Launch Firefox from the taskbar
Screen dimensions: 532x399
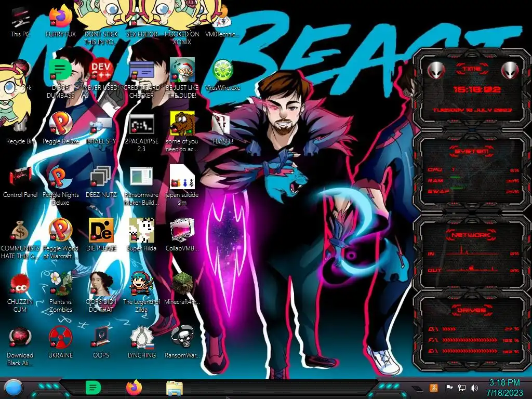pos(134,388)
